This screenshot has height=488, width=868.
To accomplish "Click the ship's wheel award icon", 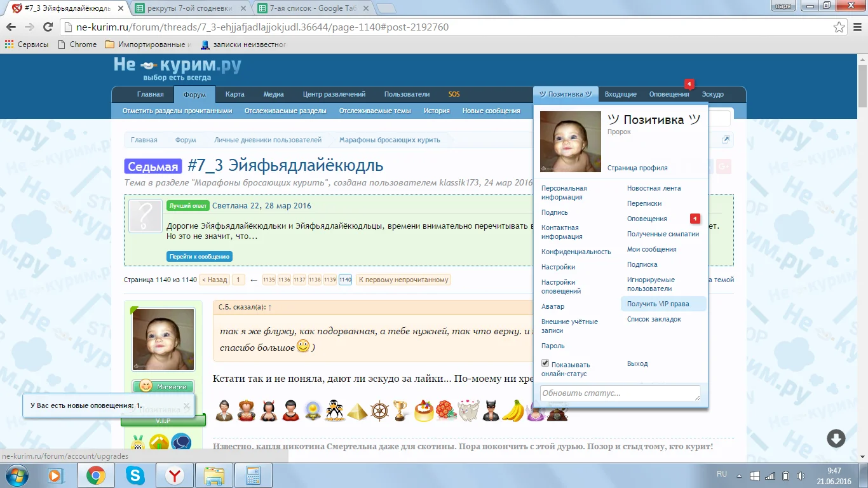I will tap(379, 410).
